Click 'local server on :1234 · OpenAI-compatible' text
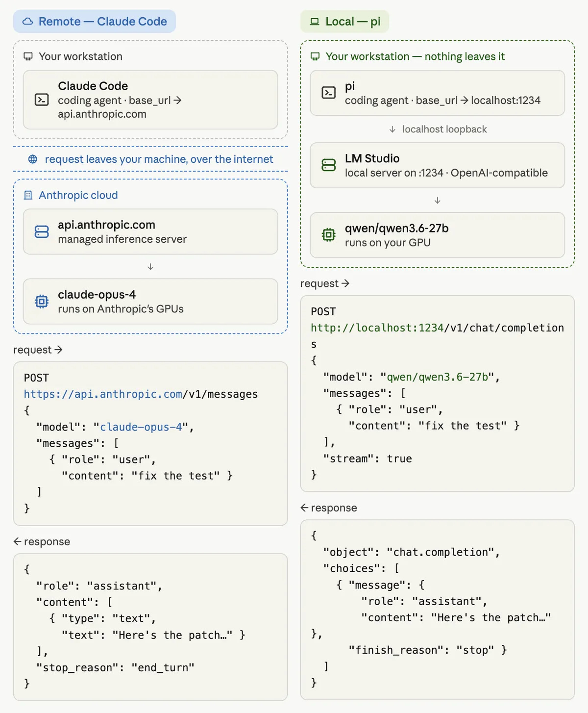 (446, 173)
